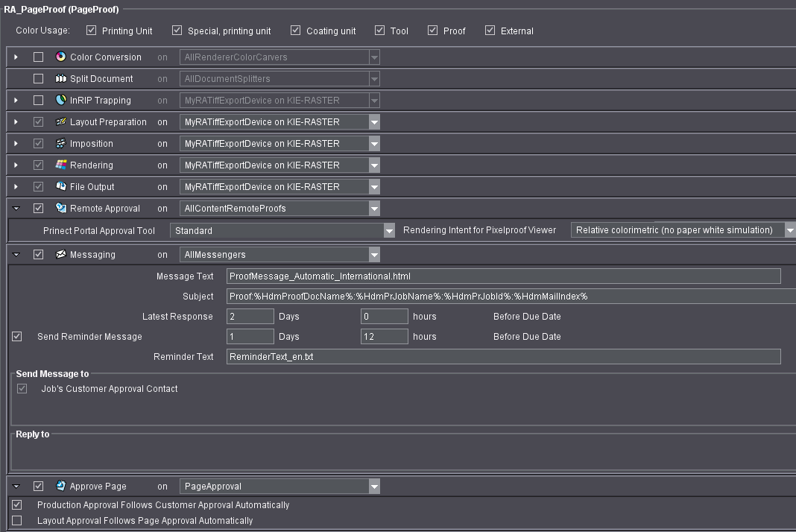This screenshot has width=796, height=532.
Task: Disable Send Reminder Message
Action: (x=16, y=336)
